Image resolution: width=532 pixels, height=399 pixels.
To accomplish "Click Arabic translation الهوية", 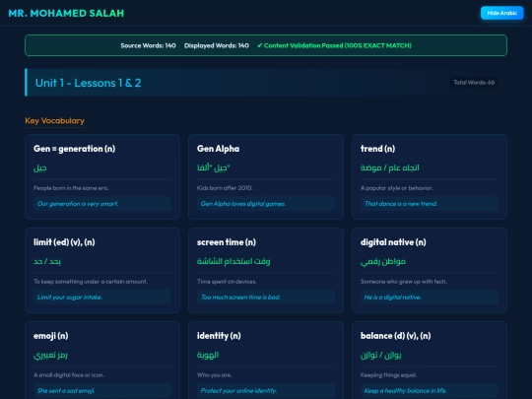I will point(208,356).
